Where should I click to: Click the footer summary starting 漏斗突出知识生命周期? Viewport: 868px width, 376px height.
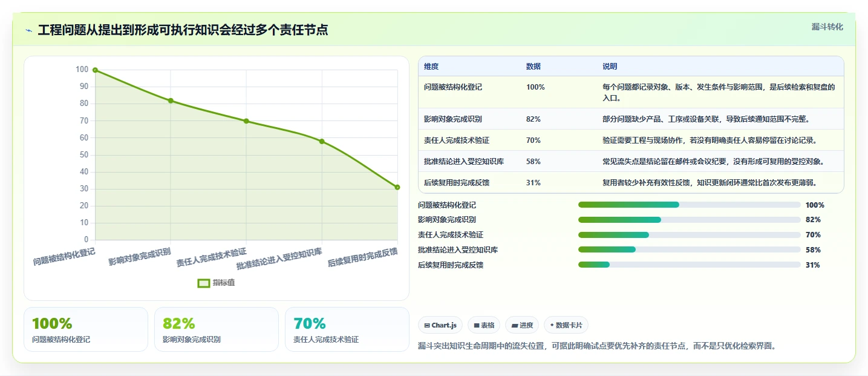[x=597, y=346]
